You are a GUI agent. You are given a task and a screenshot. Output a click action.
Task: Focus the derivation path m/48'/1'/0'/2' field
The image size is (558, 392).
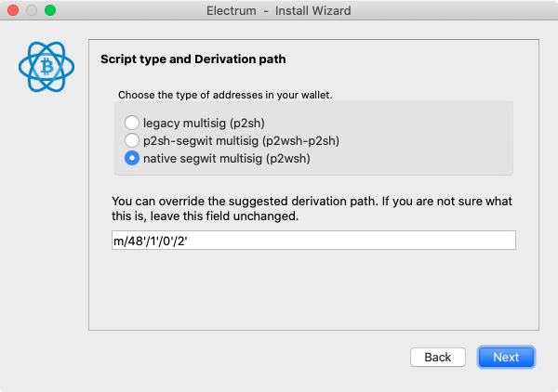[x=313, y=241]
